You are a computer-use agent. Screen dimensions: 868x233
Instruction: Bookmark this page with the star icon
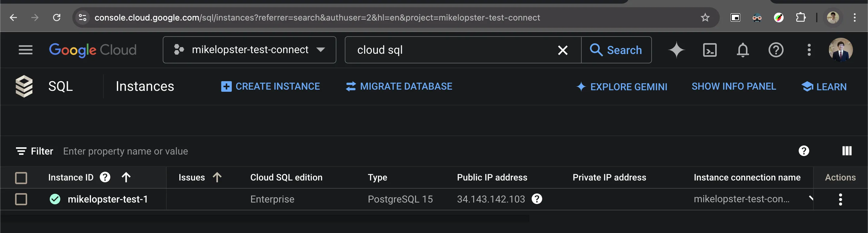coord(705,18)
